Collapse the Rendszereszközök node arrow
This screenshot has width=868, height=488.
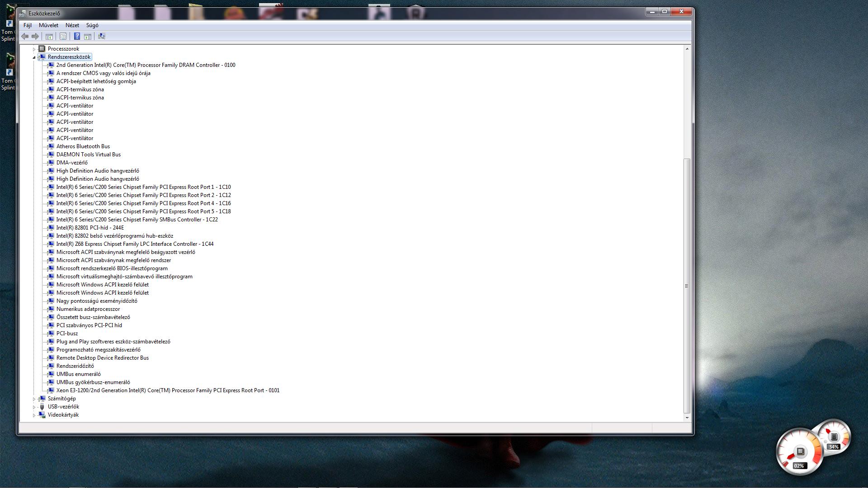pyautogui.click(x=34, y=57)
